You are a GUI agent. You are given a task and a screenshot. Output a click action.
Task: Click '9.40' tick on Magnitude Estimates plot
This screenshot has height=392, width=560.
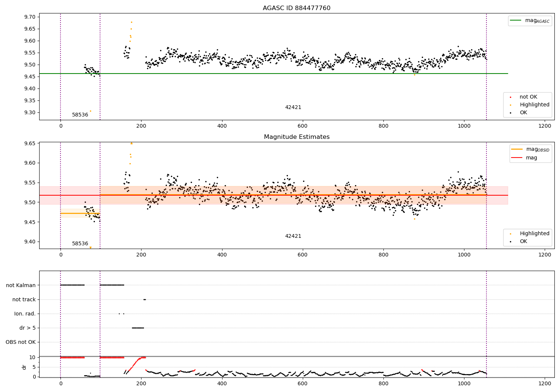(x=30, y=242)
